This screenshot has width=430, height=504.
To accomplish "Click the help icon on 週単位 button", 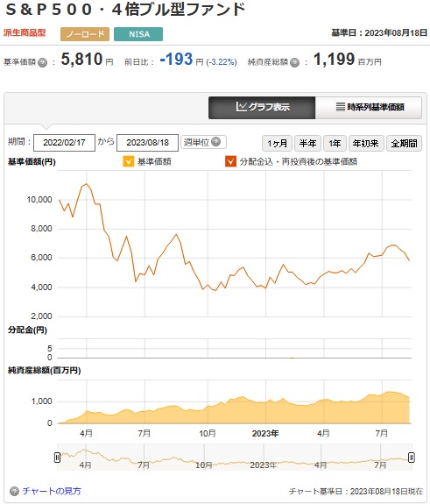I will tap(216, 142).
